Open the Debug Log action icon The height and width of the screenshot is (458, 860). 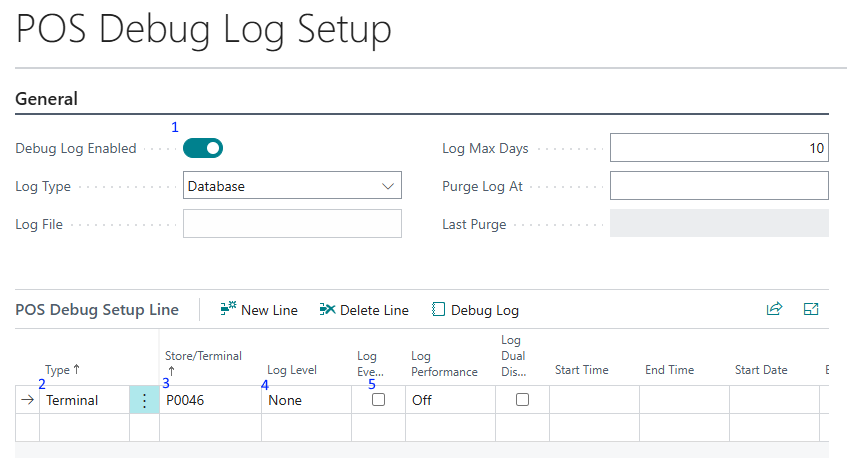438,310
